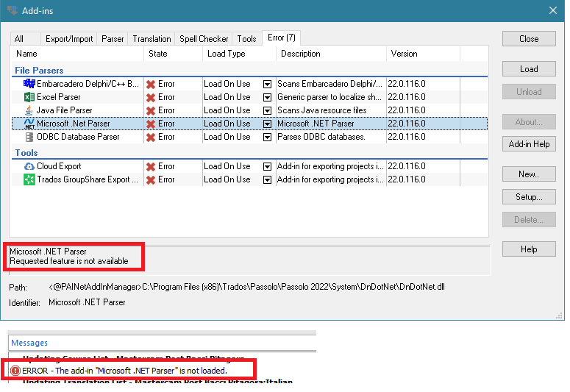Switch to the Tools tab

click(247, 39)
